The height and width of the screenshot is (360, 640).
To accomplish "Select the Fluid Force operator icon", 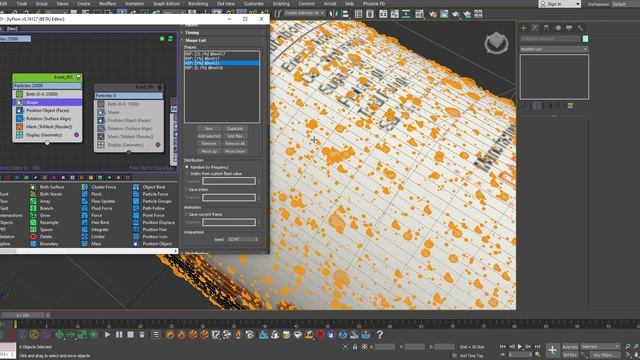I will (x=84, y=208).
